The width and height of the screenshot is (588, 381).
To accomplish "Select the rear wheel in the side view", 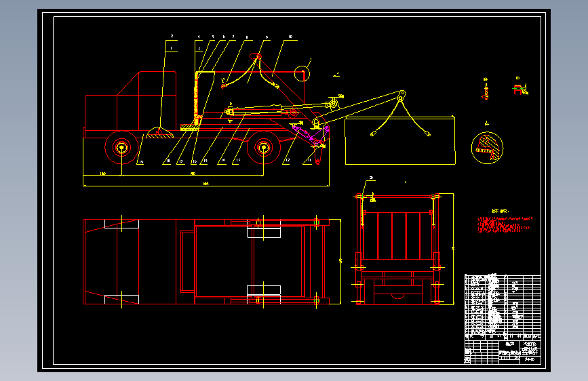I will coord(264,147).
